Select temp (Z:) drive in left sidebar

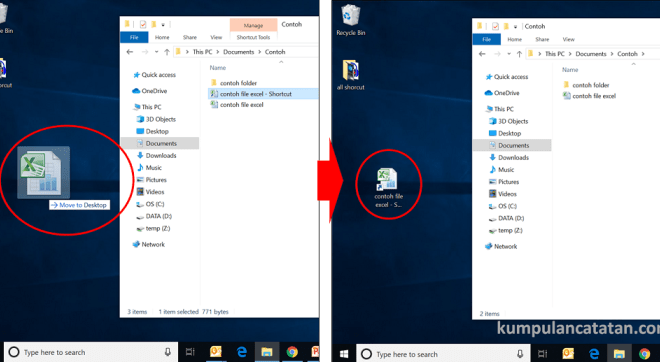[153, 229]
